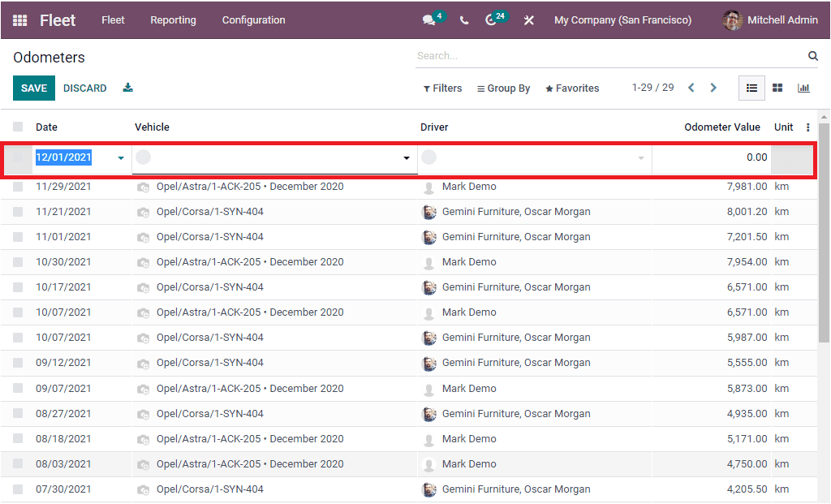Expand the Vehicle selection dropdown

pyautogui.click(x=406, y=157)
